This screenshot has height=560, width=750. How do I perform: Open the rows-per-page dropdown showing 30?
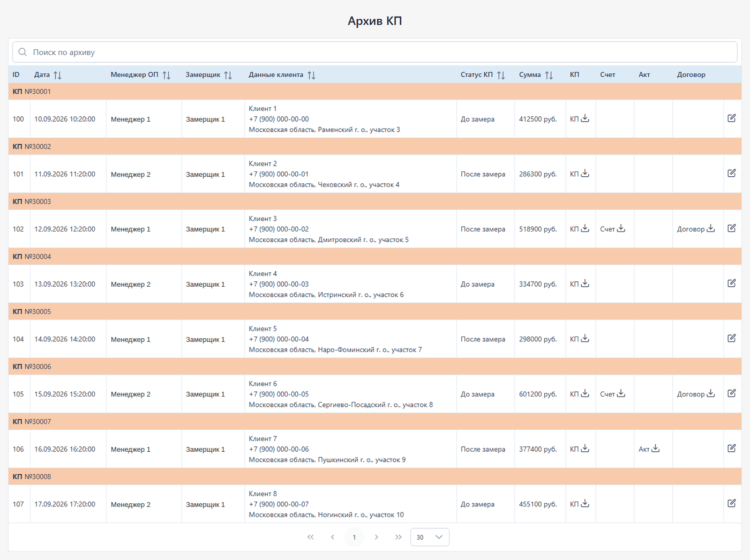click(x=430, y=537)
